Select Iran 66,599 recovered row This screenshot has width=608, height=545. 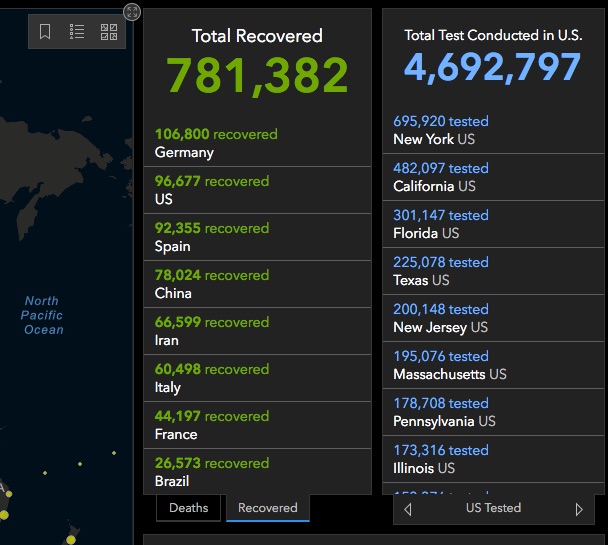tap(257, 331)
